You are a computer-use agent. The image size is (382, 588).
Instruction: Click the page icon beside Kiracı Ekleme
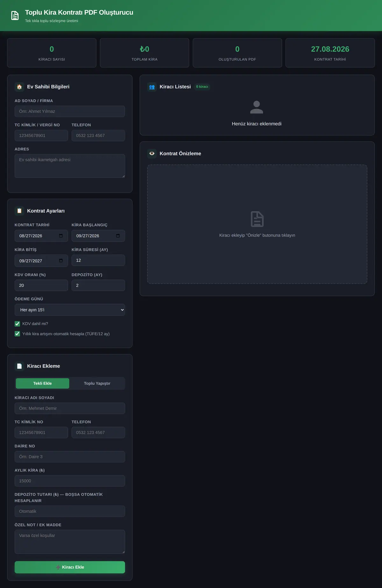(19, 366)
